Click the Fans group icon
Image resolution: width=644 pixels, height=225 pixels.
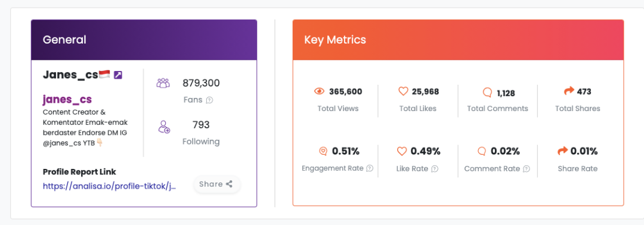[x=163, y=83]
